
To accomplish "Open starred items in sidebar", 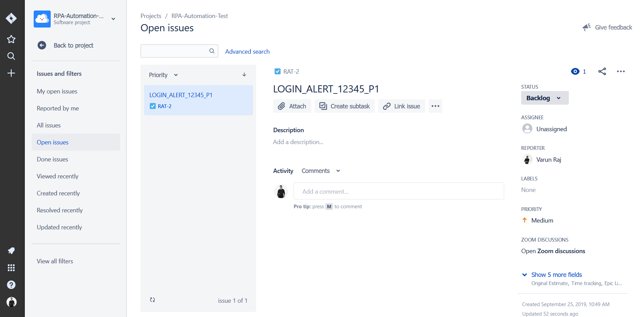I will [x=11, y=39].
